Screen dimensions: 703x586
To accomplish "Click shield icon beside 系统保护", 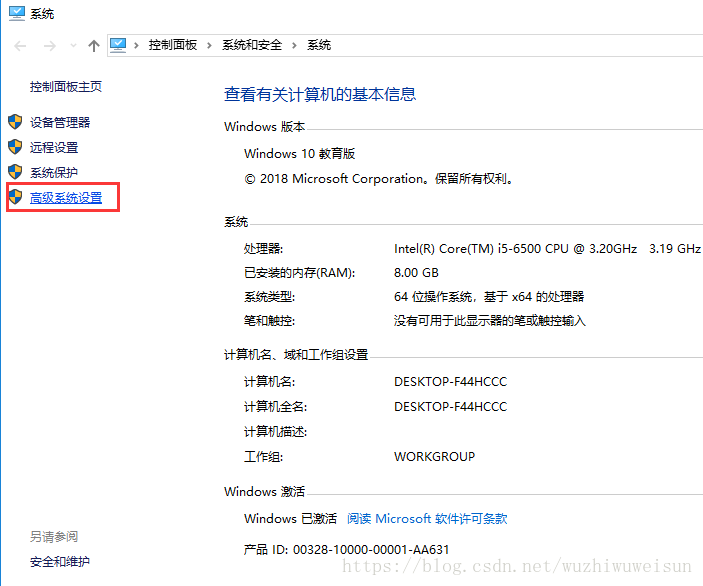I will point(15,172).
